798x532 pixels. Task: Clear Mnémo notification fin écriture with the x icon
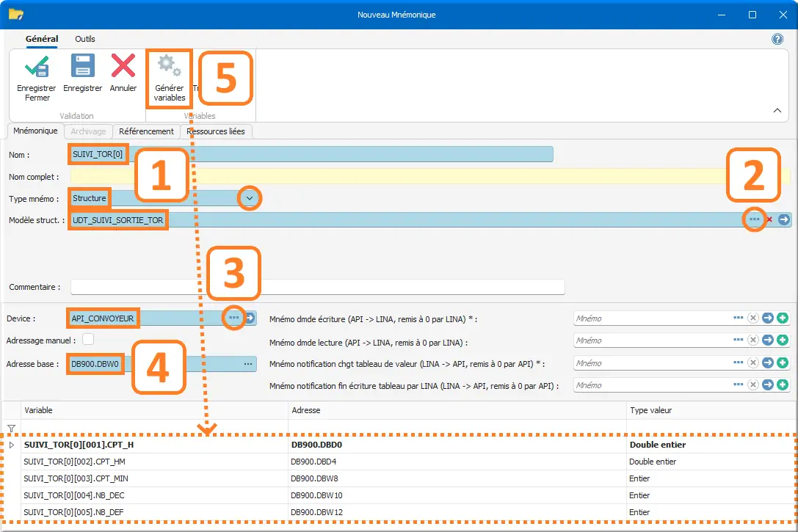click(x=753, y=385)
